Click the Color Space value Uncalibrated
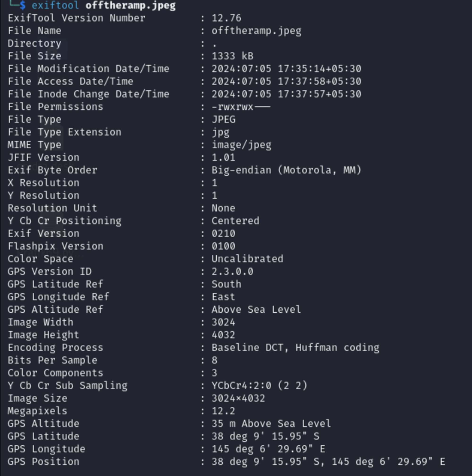 247,259
